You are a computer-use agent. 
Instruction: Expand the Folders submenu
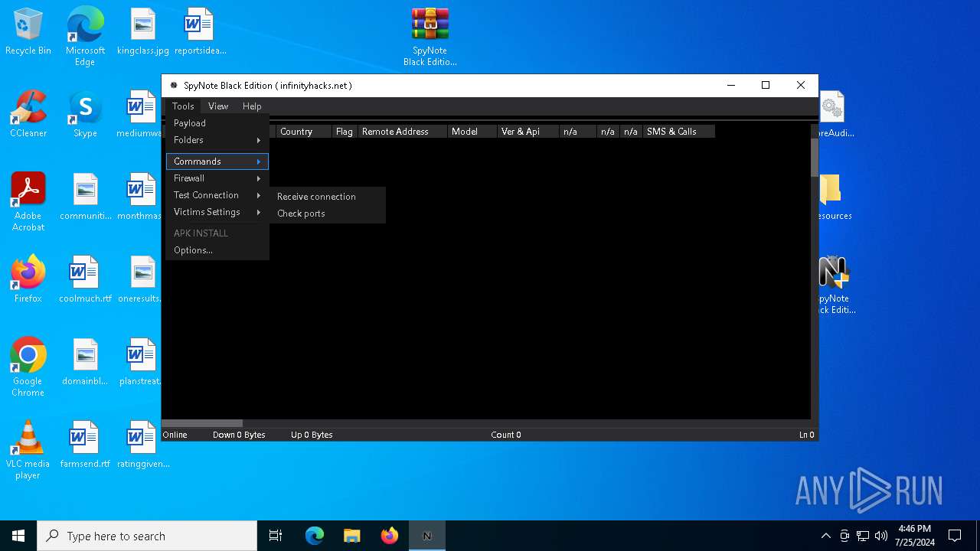pyautogui.click(x=217, y=140)
